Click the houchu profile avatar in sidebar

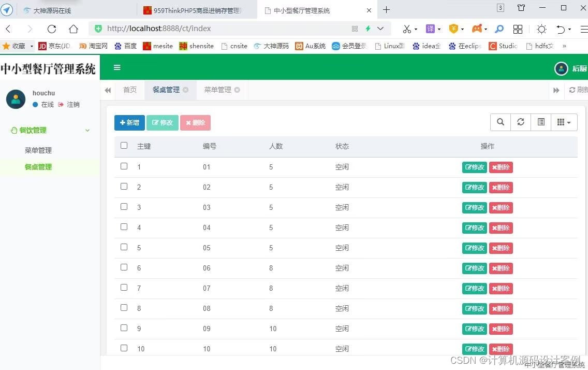tap(16, 99)
